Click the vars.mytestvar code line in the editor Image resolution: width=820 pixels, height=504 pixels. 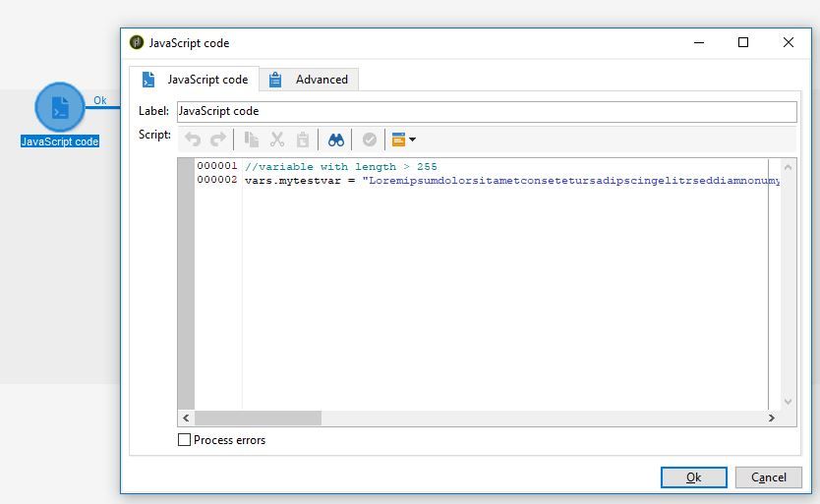(512, 181)
